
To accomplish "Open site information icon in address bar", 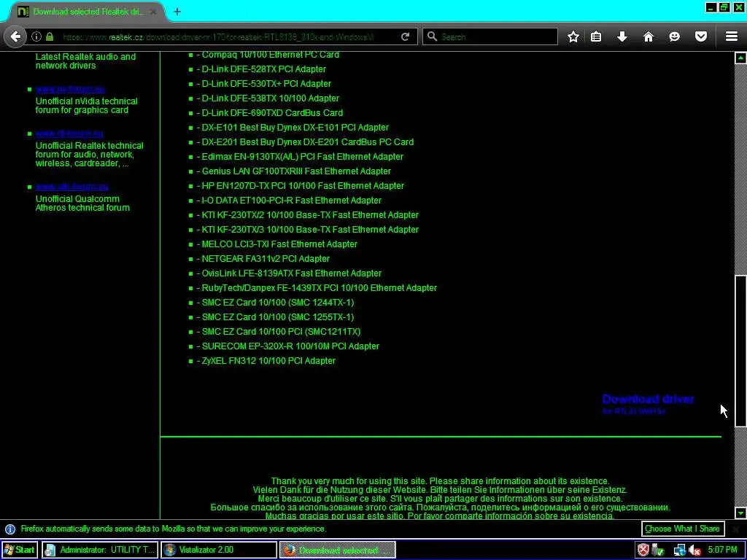I will point(36,36).
